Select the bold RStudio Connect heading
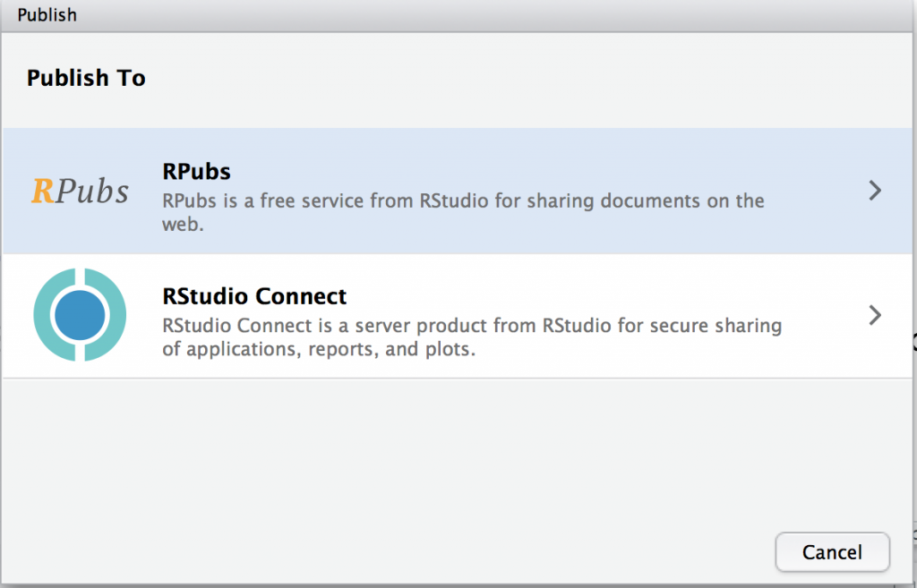Viewport: 917px width, 588px height. pyautogui.click(x=254, y=295)
